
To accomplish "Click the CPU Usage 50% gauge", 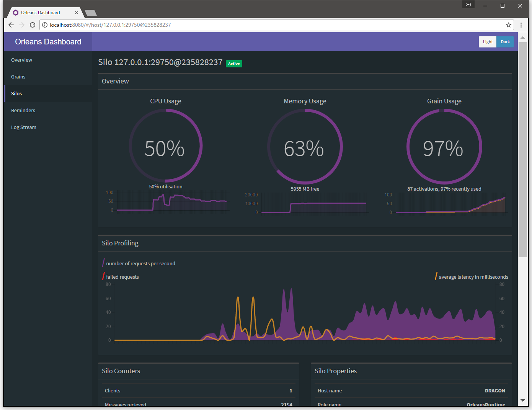I will (165, 146).
